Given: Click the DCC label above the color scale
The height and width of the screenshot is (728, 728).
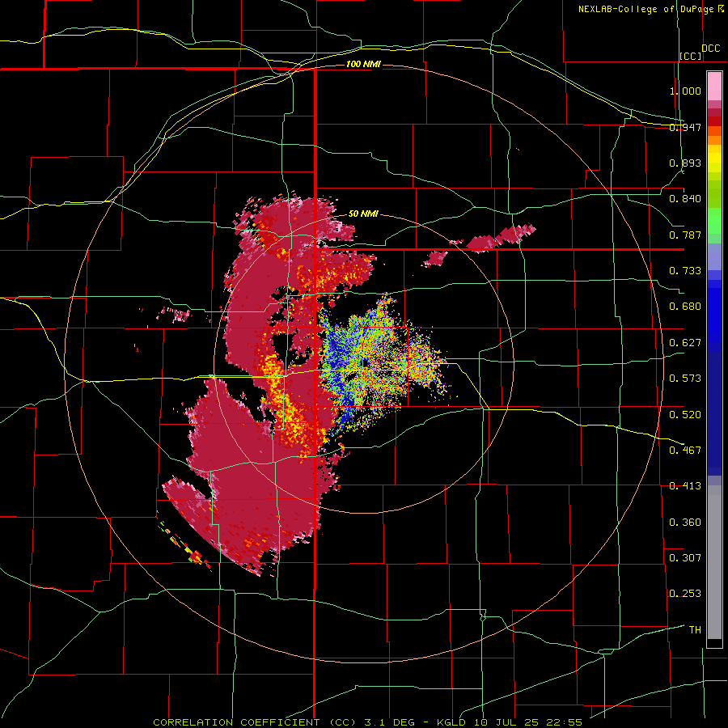Looking at the screenshot, I should (710, 49).
